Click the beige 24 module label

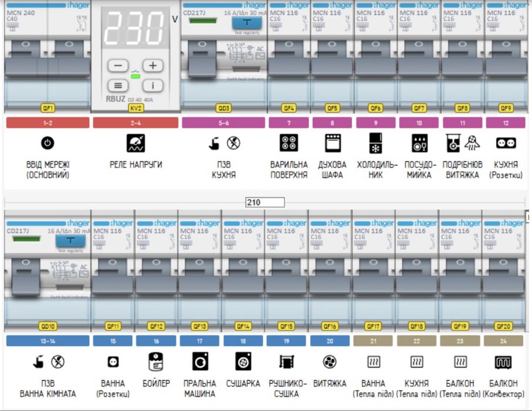coord(503,341)
